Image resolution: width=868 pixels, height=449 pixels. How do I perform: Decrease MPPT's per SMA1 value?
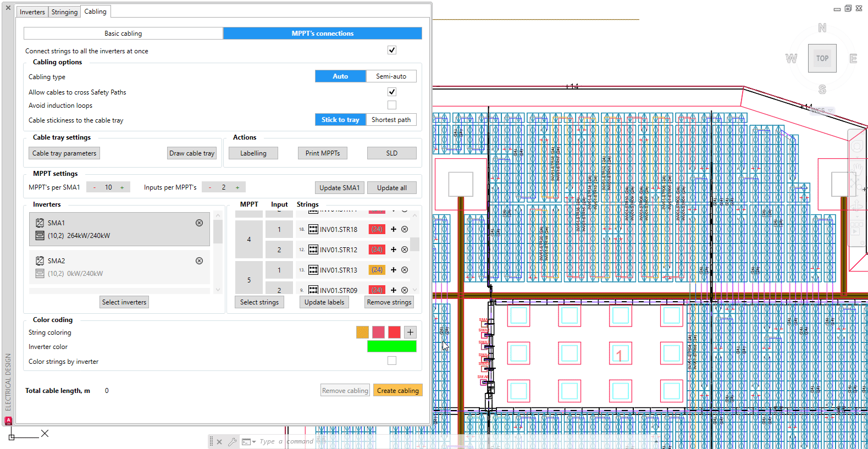[95, 187]
